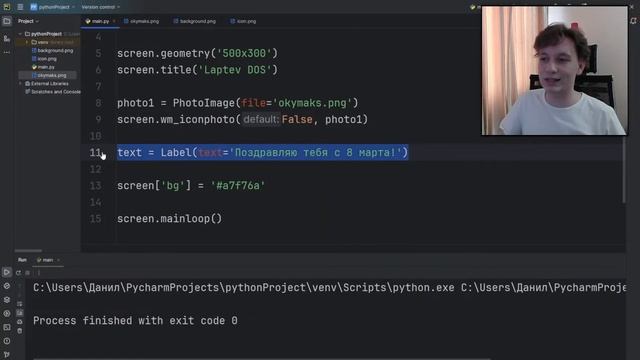Open the Terminal tool window icon

click(x=7, y=327)
